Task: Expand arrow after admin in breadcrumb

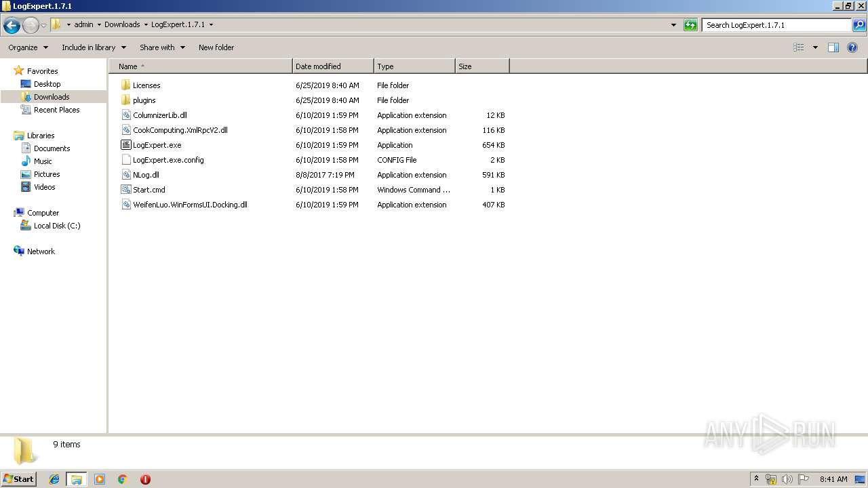Action: click(x=99, y=24)
